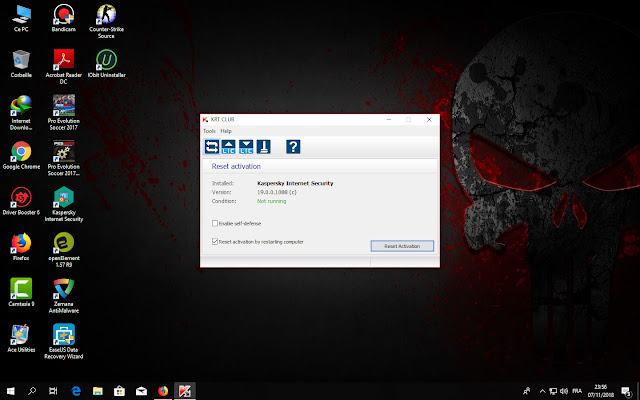640x400 pixels.
Task: Minimize the KRT CLUB window
Action: tap(389, 120)
